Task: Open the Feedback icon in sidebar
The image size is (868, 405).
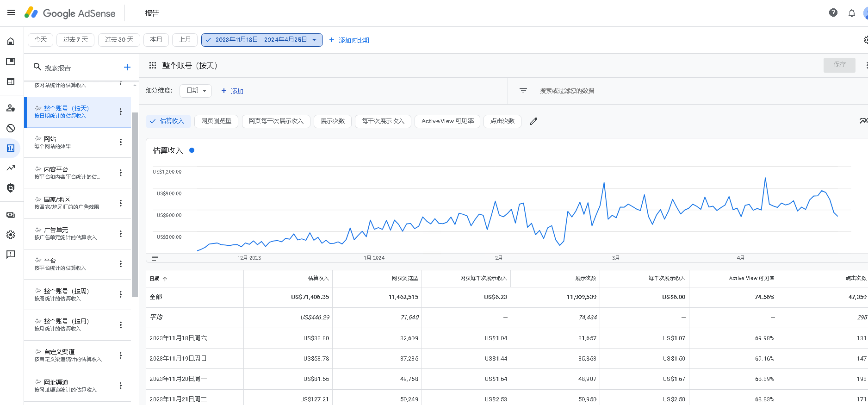Action: [x=11, y=254]
